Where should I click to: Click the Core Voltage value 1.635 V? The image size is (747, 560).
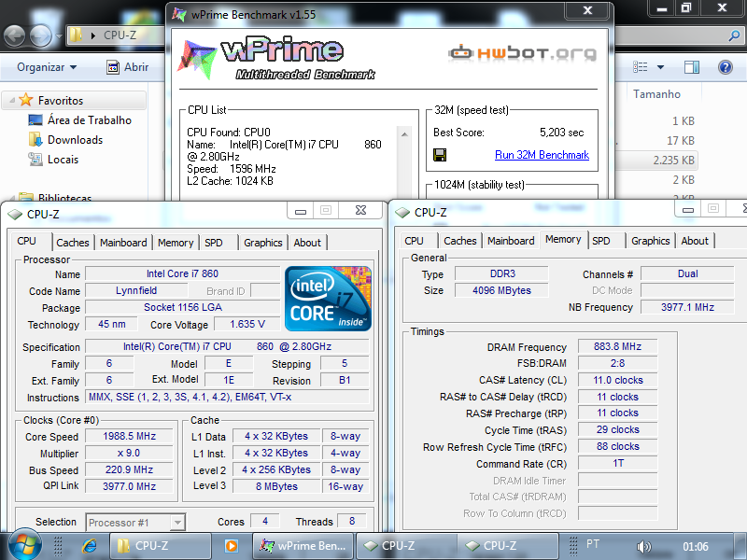click(x=247, y=324)
